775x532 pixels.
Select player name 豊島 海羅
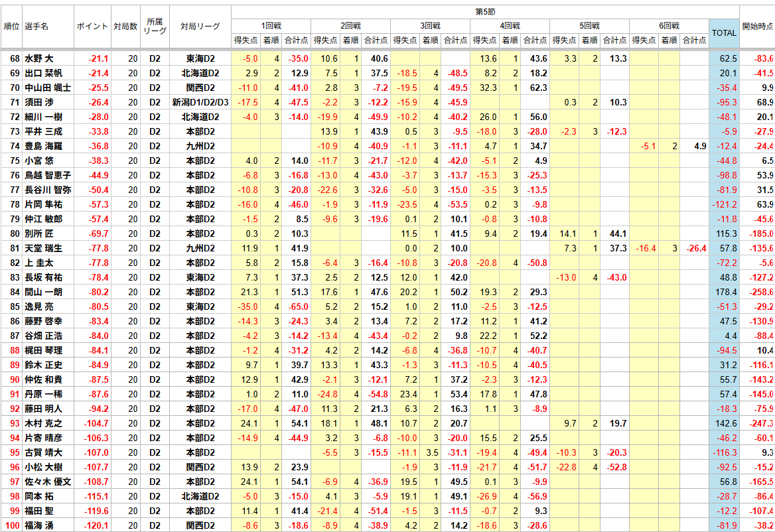click(44, 146)
